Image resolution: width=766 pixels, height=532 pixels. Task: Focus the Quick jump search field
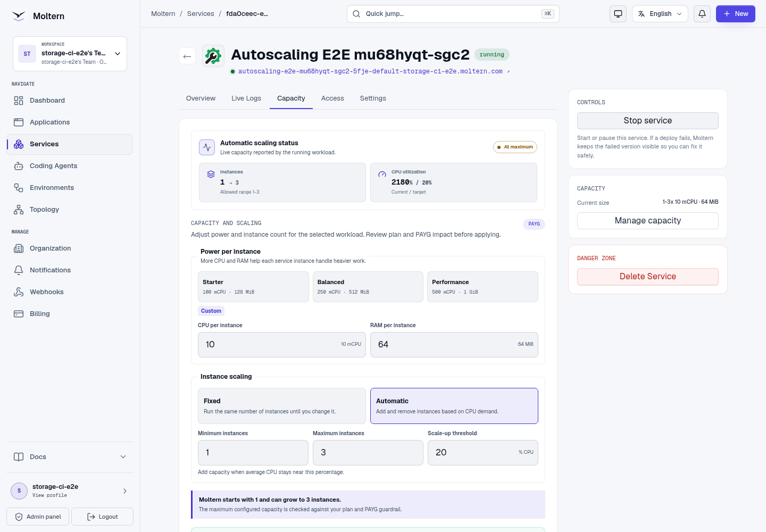click(453, 14)
